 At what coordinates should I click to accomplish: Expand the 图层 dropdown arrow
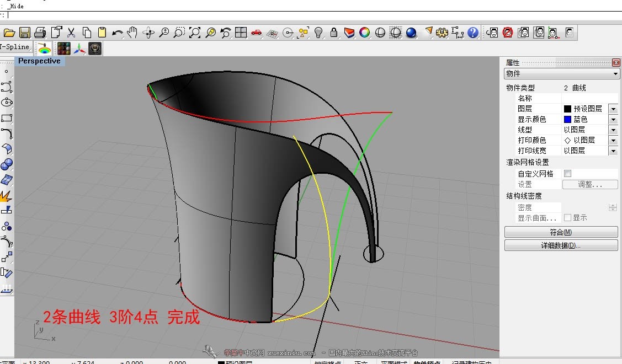pos(613,109)
